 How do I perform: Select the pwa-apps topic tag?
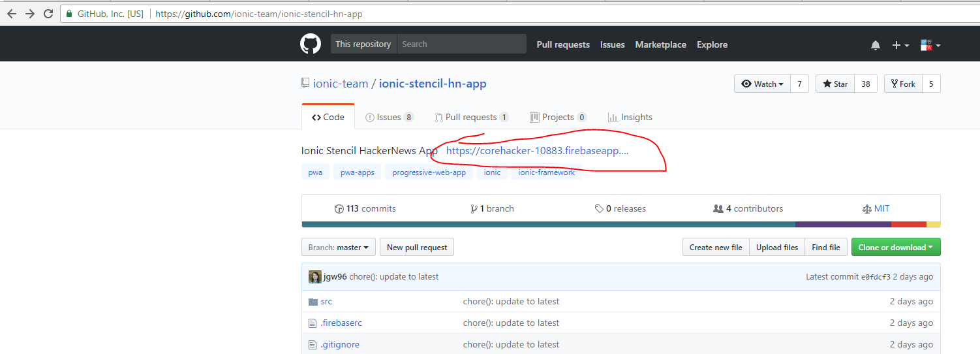[x=358, y=172]
